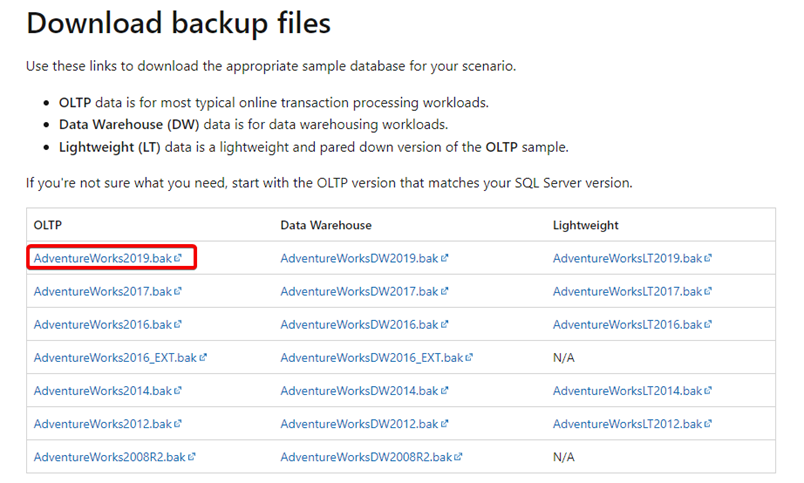Click the external link icon after AdventureWorks2019.bak
Screen dimensions: 804x483
click(178, 258)
